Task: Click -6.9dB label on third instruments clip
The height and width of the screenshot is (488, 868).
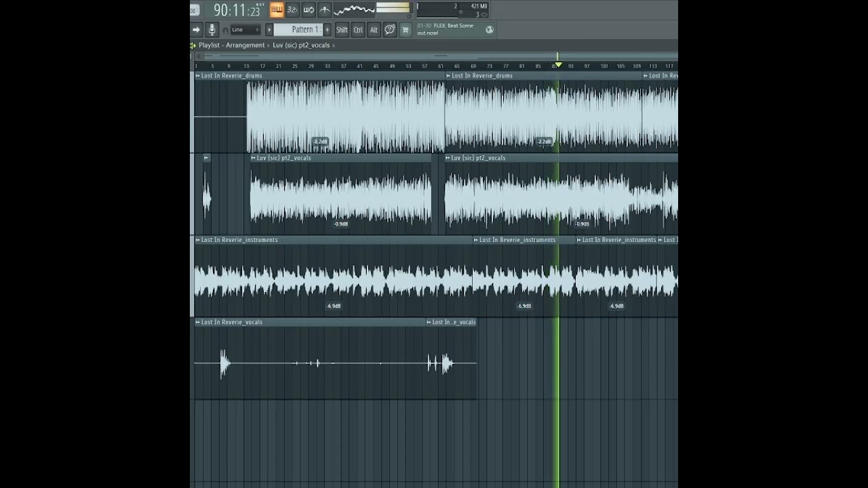Action: [x=616, y=306]
